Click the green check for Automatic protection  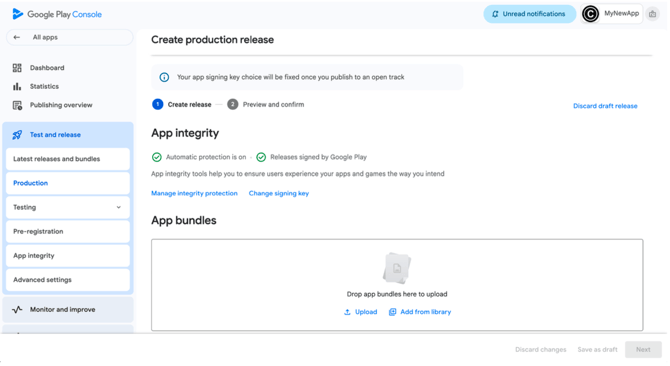click(157, 157)
